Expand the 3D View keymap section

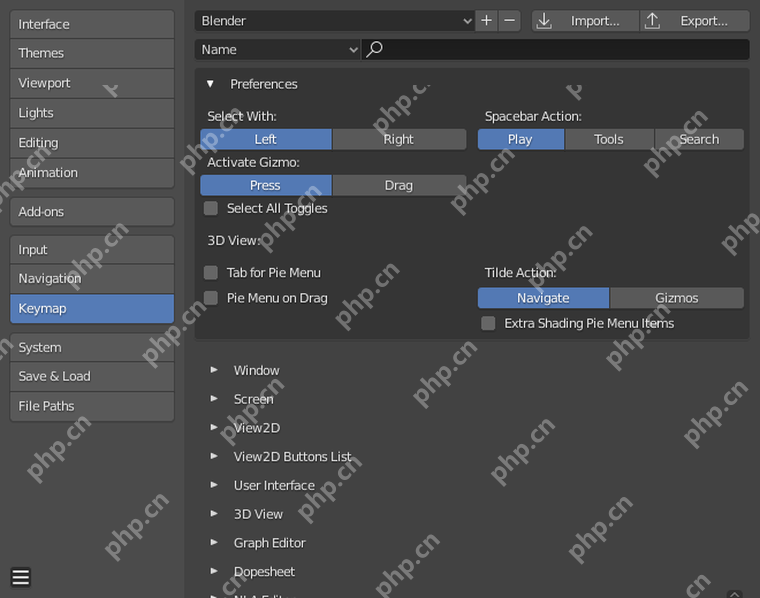214,513
